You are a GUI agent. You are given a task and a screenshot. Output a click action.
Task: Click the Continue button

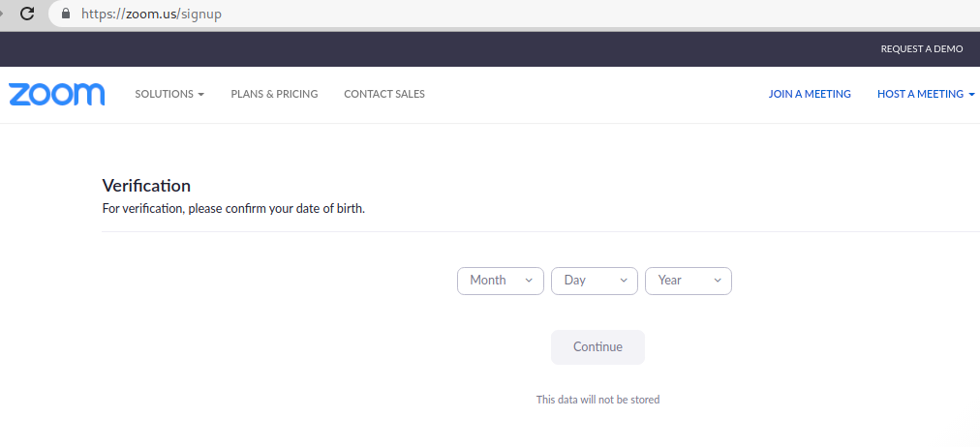(597, 347)
